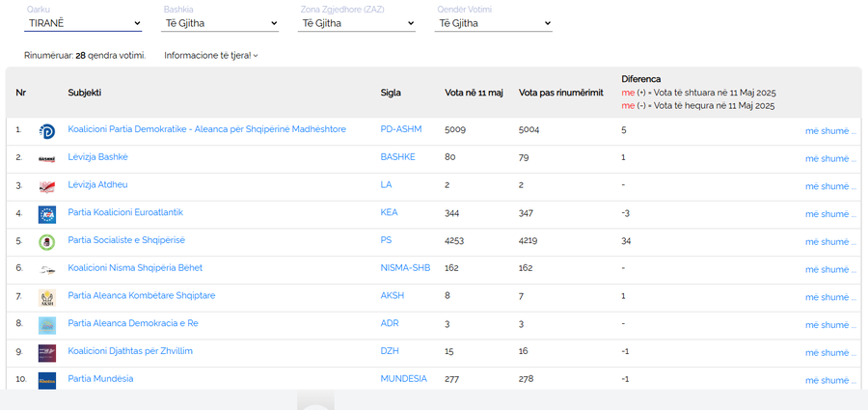The height and width of the screenshot is (410, 868).
Task: Click the 278 recount votes cell
Action: pos(527,379)
